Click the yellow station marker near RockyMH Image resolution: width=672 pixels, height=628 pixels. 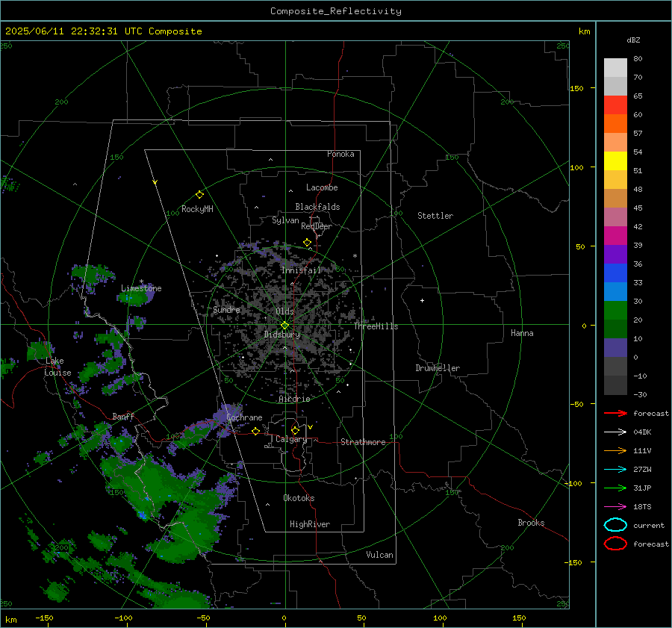coord(199,195)
